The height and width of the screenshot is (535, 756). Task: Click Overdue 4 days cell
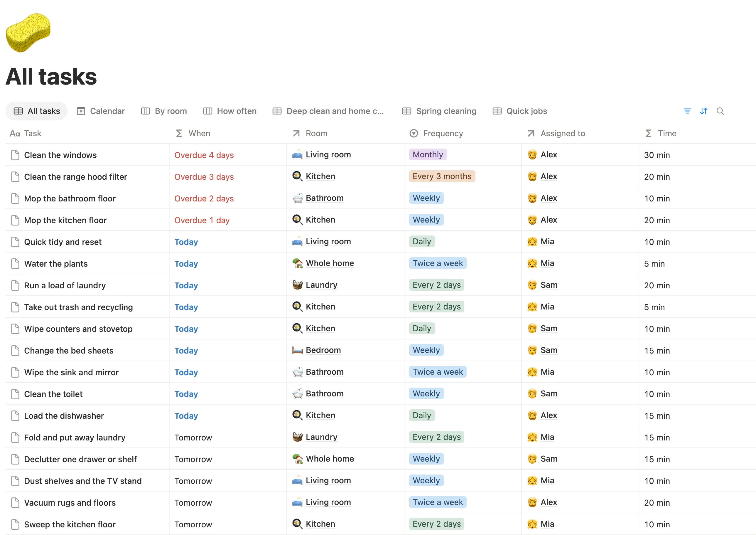pos(228,155)
